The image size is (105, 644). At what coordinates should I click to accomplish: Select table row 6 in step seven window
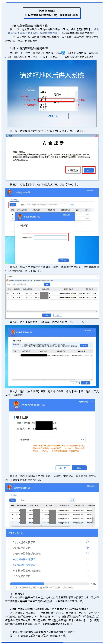tap(51, 510)
